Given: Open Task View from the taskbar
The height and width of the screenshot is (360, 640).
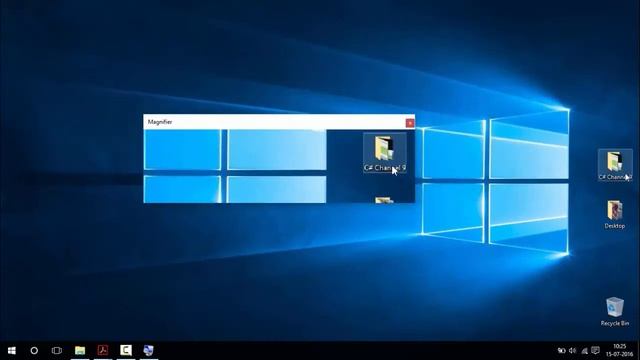Looking at the screenshot, I should [57, 351].
